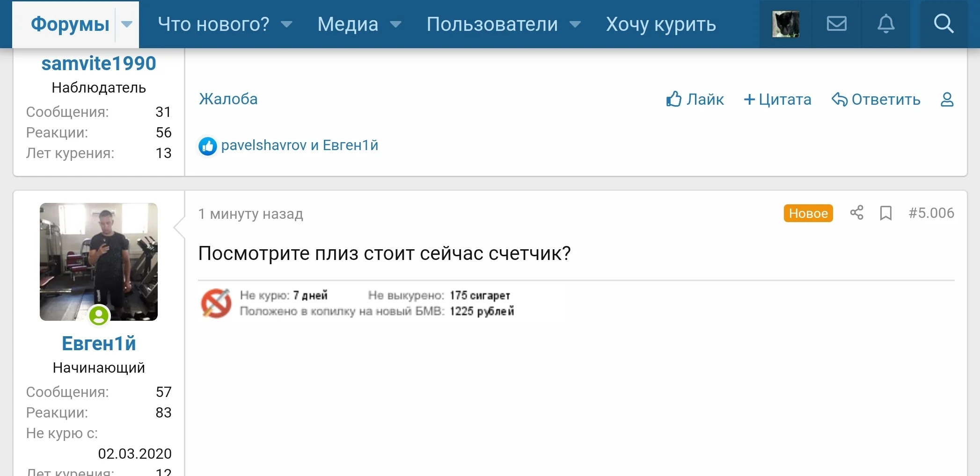Viewport: 980px width, 476px height.
Task: Open the inbox envelope icon
Action: pyautogui.click(x=837, y=24)
